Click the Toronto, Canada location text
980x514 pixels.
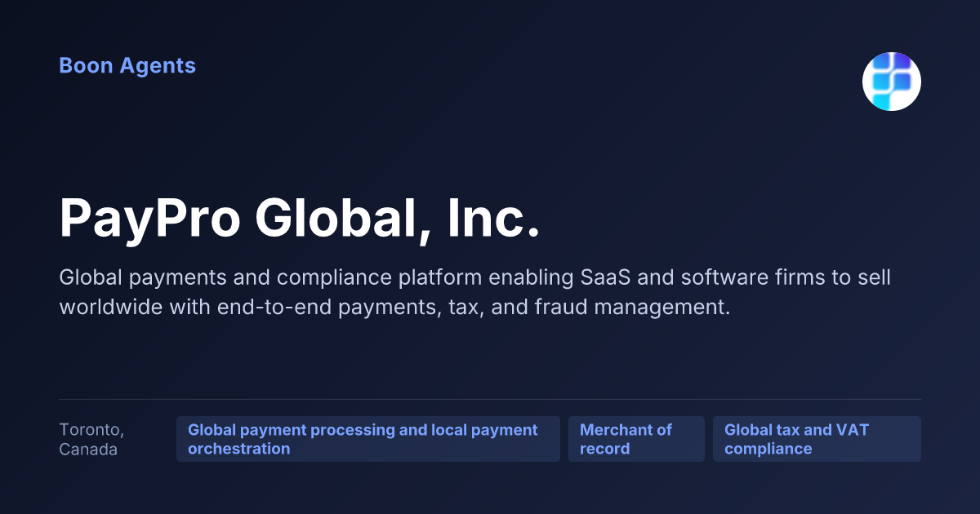(91, 439)
